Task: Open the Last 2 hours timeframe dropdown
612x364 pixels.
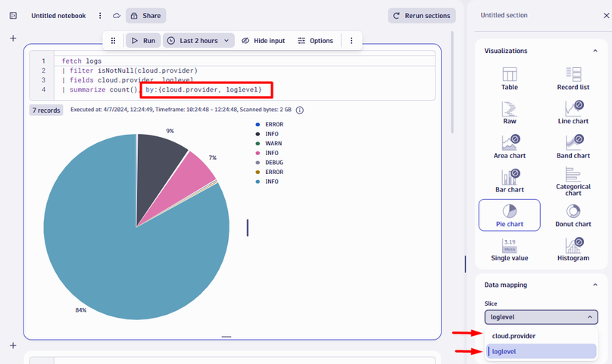Action: [199, 41]
